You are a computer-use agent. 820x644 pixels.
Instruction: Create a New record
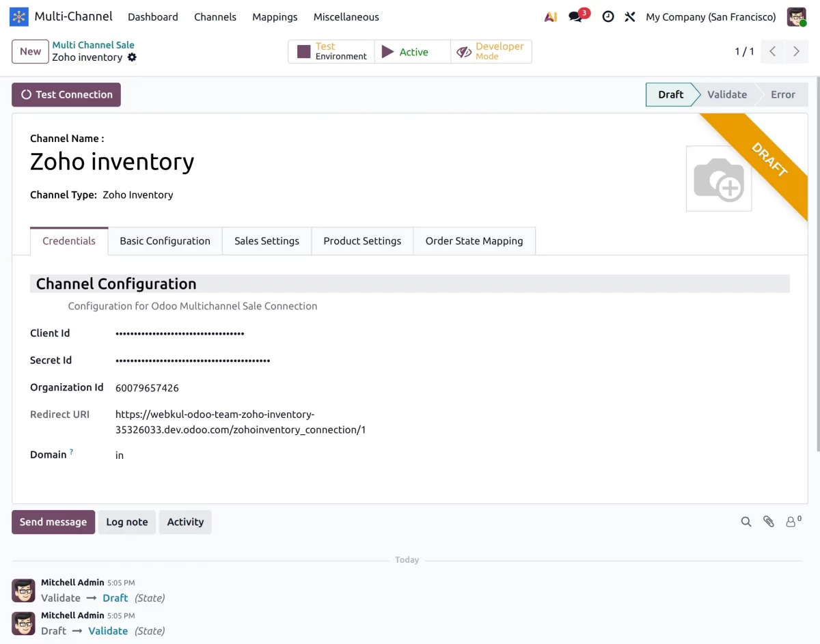pyautogui.click(x=30, y=51)
